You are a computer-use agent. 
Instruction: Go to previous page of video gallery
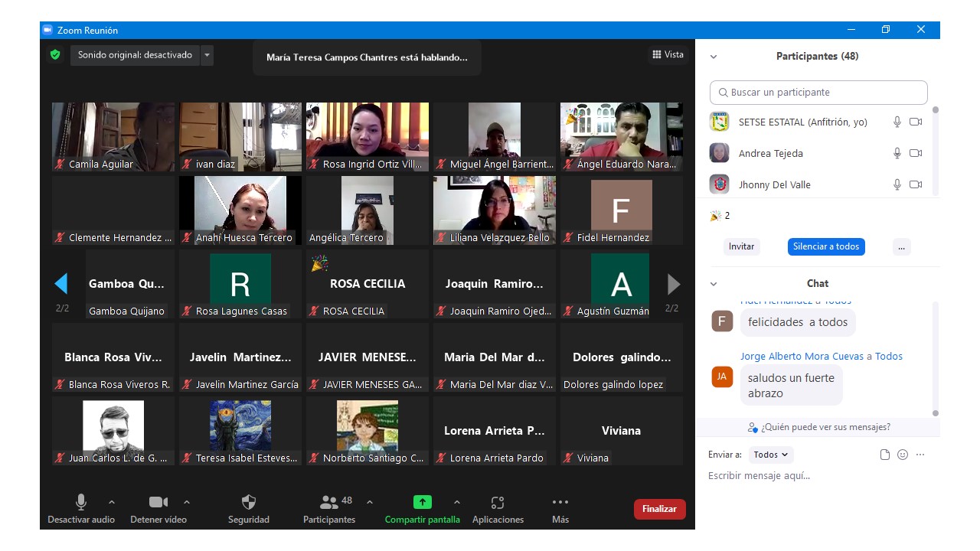[x=61, y=284]
